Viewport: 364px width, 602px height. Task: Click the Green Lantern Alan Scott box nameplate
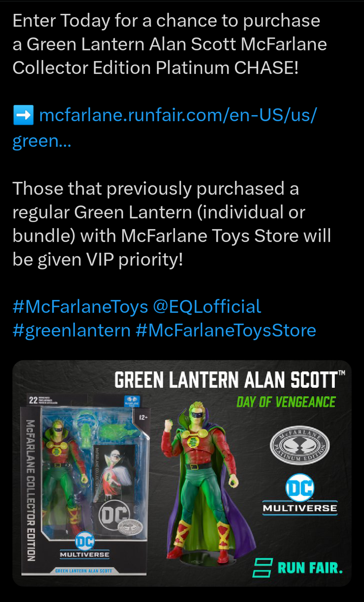[x=83, y=571]
